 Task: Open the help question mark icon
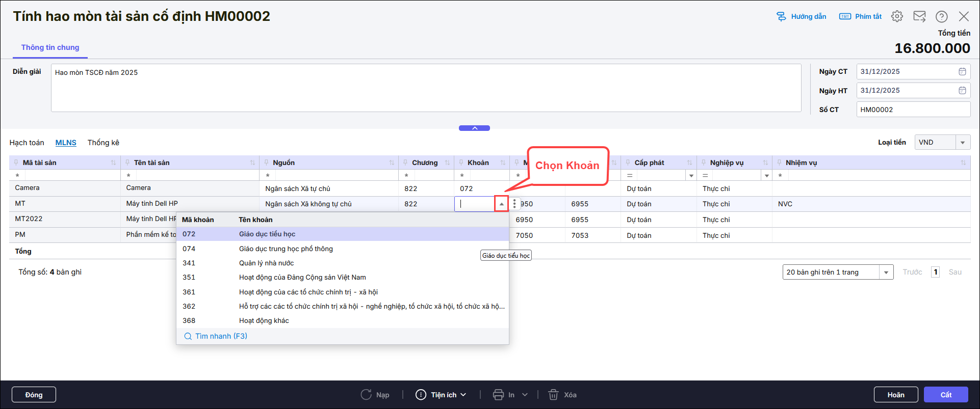click(x=941, y=16)
